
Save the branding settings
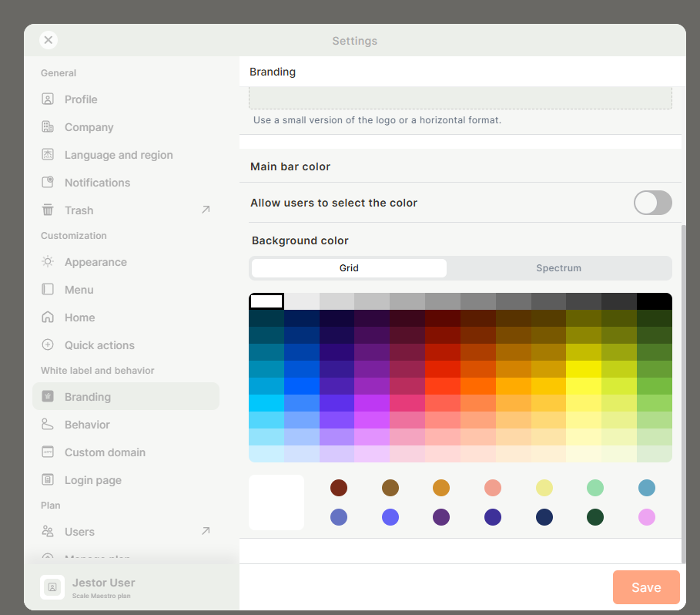point(646,586)
